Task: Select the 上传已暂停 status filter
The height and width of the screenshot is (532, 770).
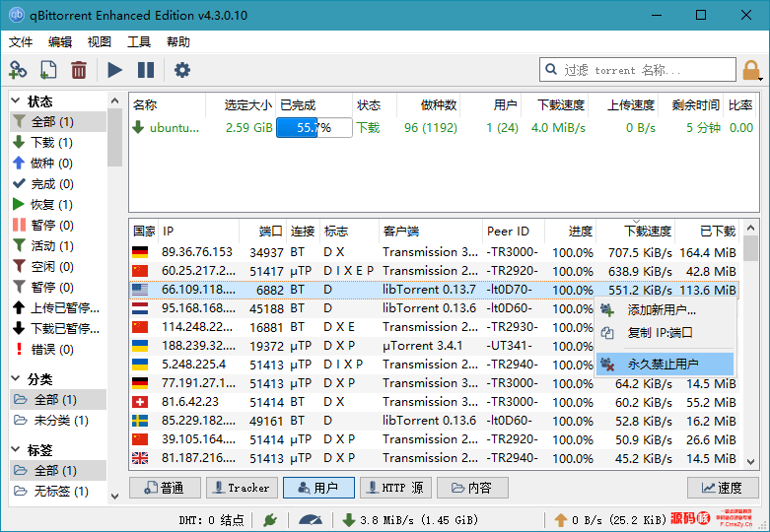Action: [x=58, y=307]
